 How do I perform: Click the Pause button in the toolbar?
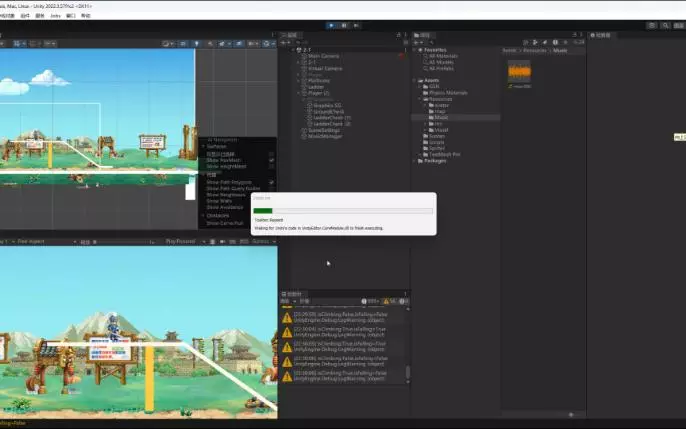tap(344, 25)
